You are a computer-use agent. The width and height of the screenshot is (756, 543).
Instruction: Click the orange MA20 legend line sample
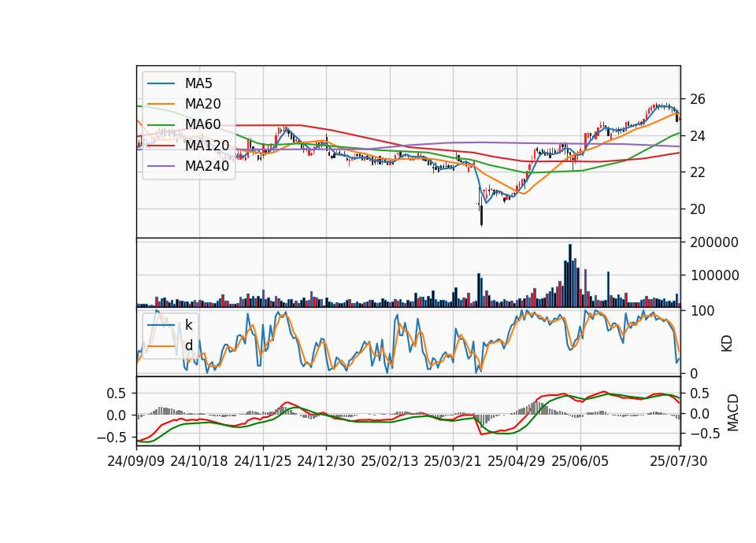tap(161, 104)
